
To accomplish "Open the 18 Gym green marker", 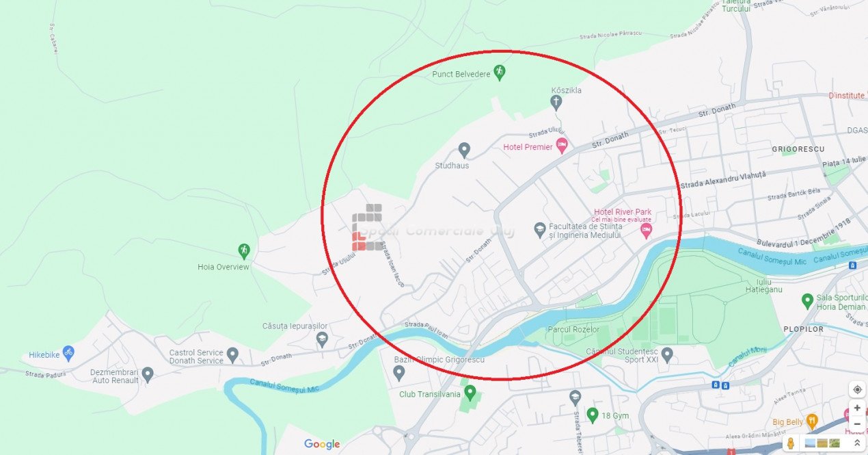I will pos(593,415).
